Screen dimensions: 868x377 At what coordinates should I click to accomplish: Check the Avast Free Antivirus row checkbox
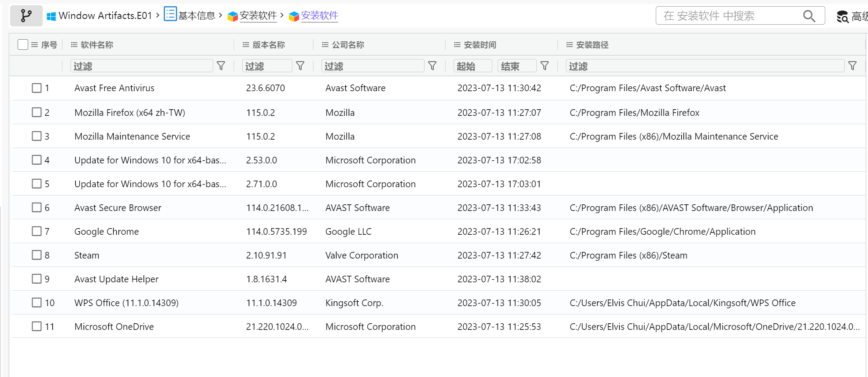[37, 88]
